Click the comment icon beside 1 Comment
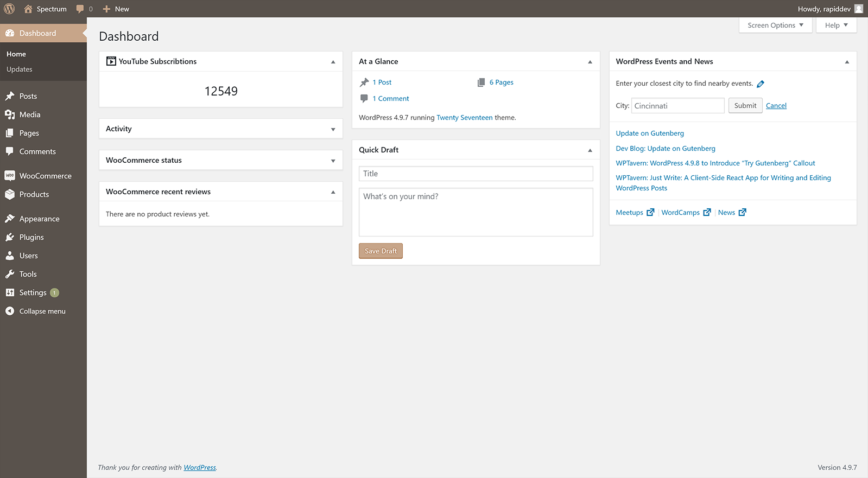868x478 pixels. (x=364, y=99)
